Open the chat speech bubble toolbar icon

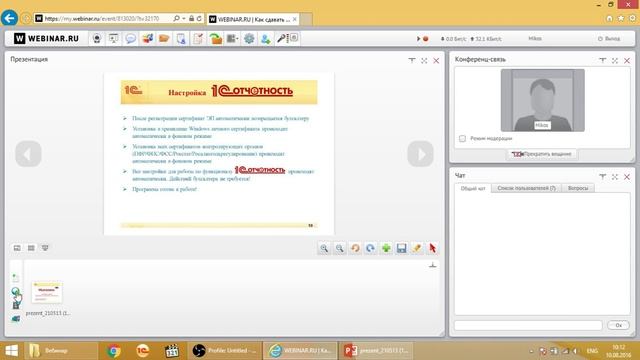point(130,38)
